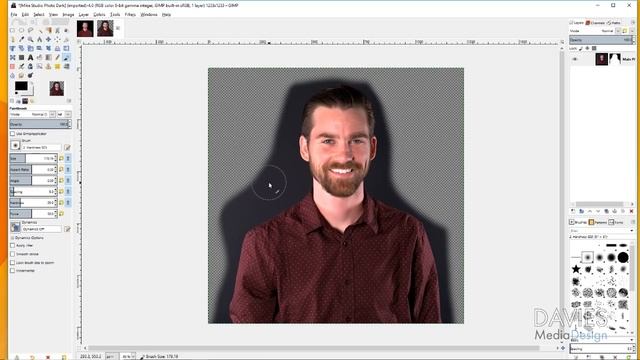Toggle lock pixels in Layers panel

coord(581,48)
